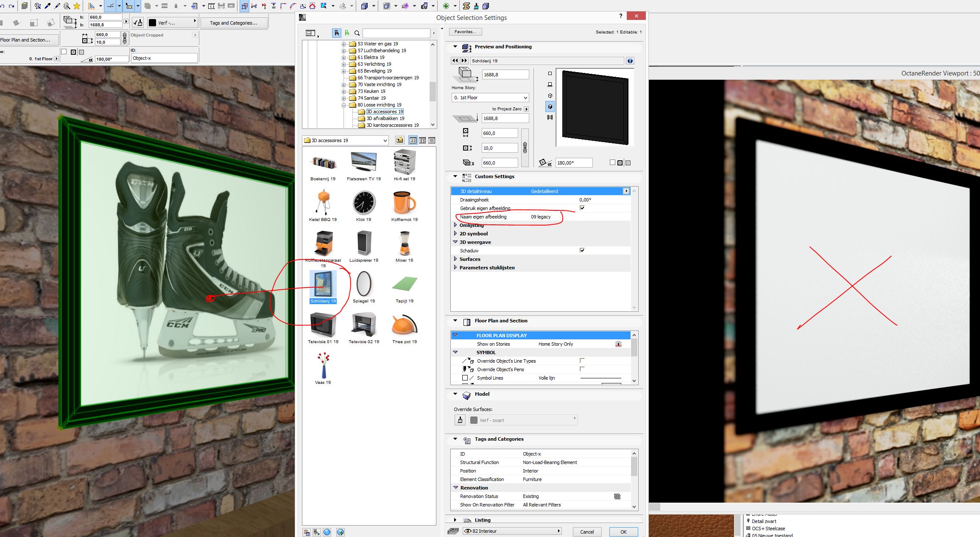Toggle the Schaduw checkbox

[x=582, y=250]
